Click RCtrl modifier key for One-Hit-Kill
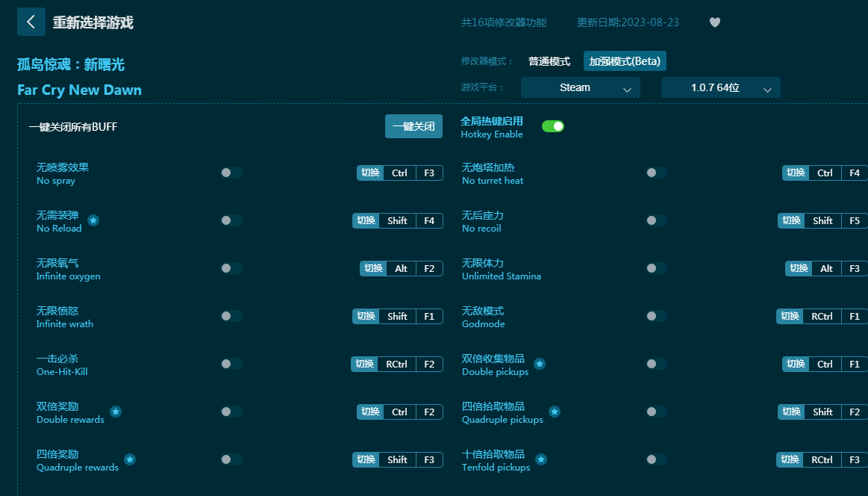This screenshot has width=868, height=496. pyautogui.click(x=396, y=364)
